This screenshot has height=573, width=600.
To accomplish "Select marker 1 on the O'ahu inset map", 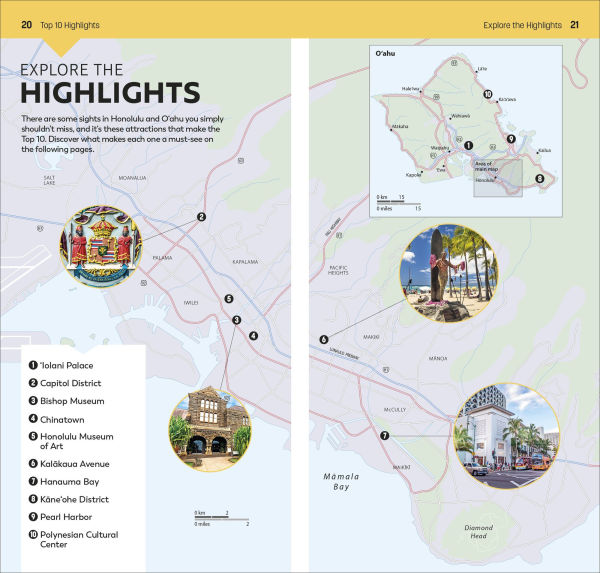I will click(469, 146).
